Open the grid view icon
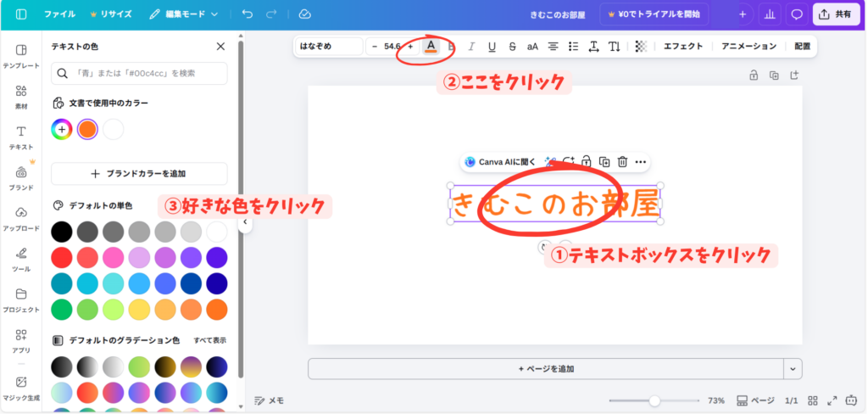This screenshot has height=414, width=868. [x=813, y=400]
